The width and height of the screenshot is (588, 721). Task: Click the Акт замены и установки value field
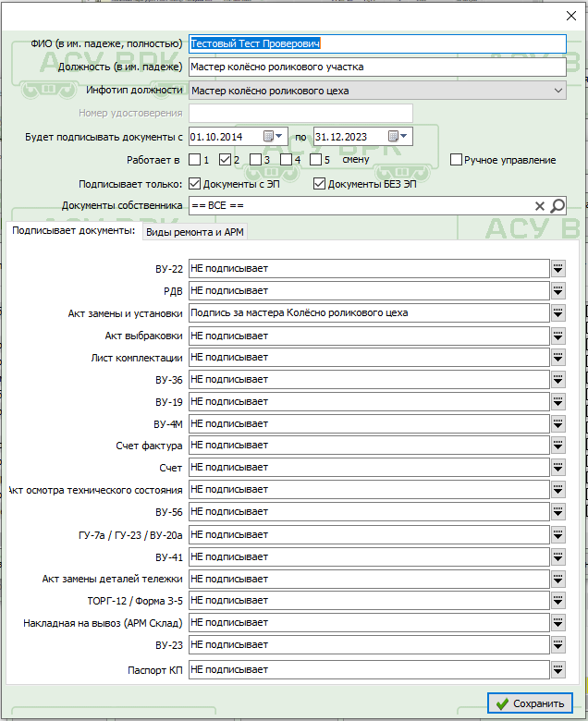369,313
